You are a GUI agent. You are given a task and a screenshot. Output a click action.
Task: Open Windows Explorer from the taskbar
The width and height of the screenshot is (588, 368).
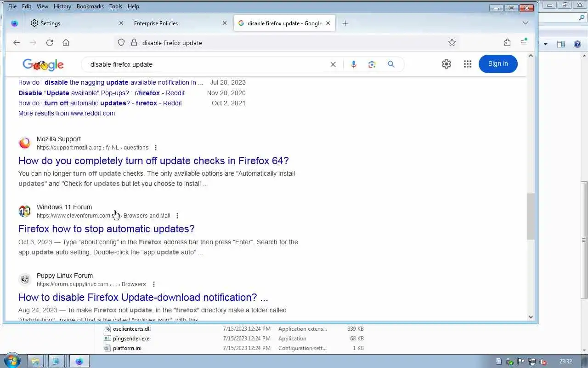[x=35, y=361]
